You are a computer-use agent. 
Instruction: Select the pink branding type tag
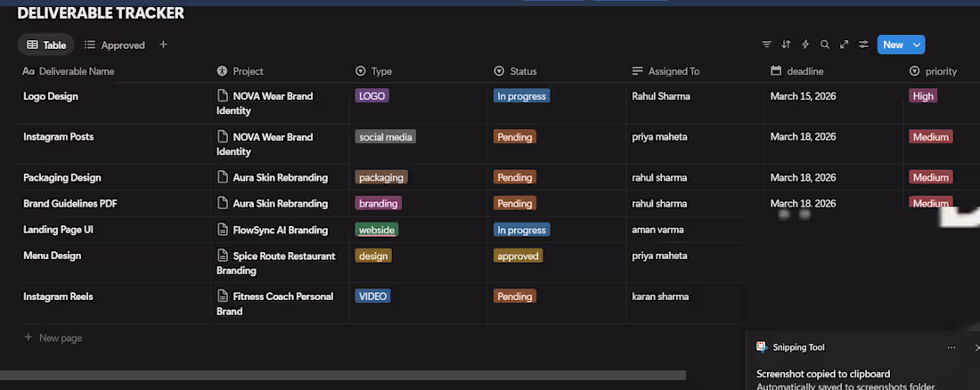pyautogui.click(x=378, y=204)
